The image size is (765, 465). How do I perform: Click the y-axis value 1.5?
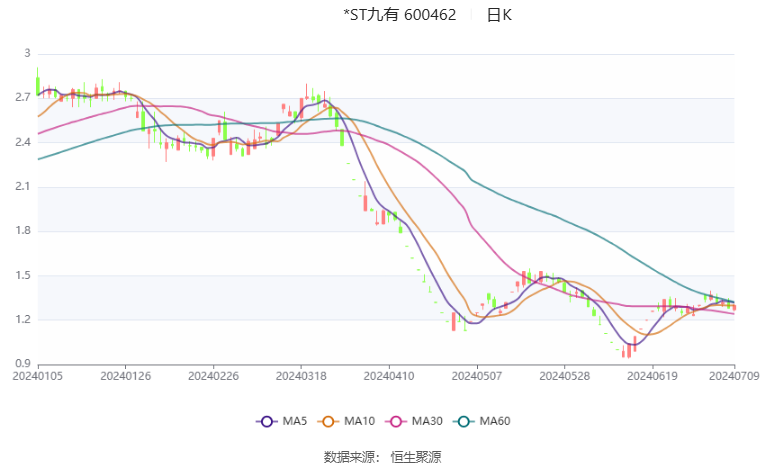click(x=23, y=275)
